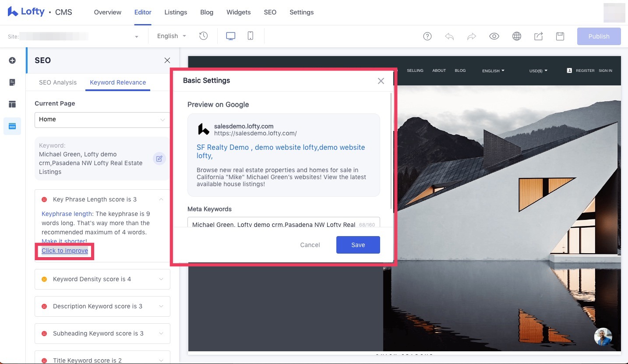Click the register user icon on site preview
This screenshot has width=628, height=364.
(x=569, y=70)
